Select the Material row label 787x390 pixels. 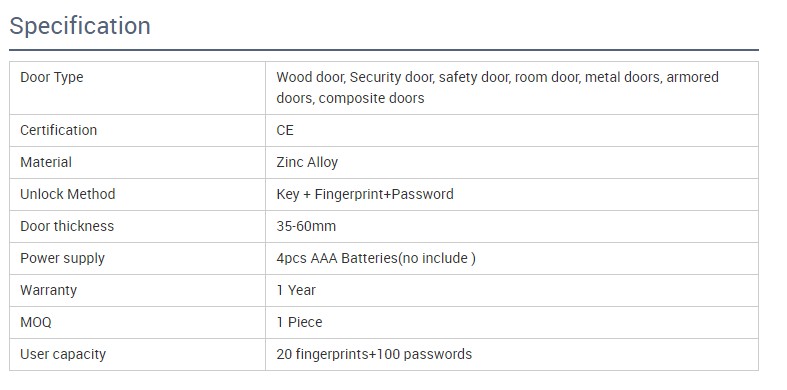point(46,162)
